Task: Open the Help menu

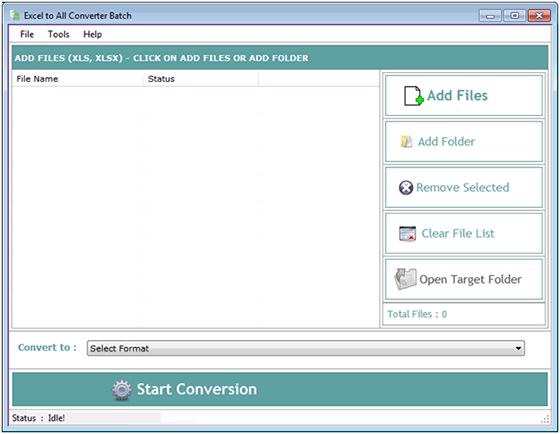Action: 92,34
